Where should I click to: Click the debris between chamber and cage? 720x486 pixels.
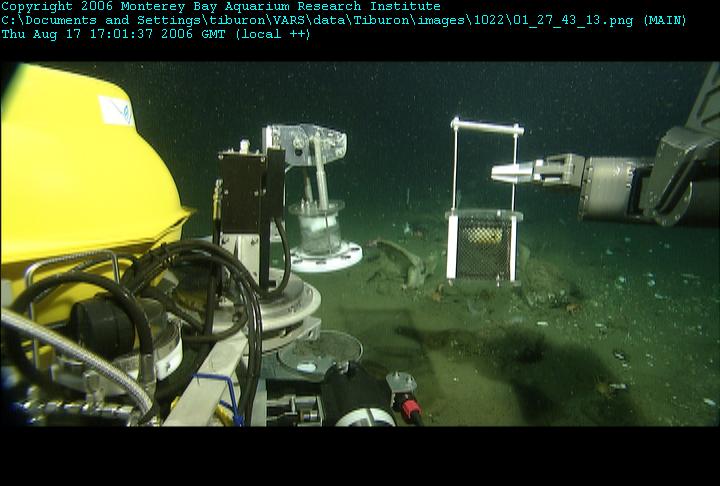[404, 264]
